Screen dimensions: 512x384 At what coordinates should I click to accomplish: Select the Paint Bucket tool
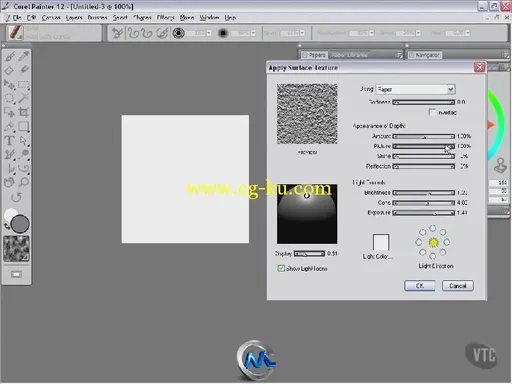[x=10, y=70]
